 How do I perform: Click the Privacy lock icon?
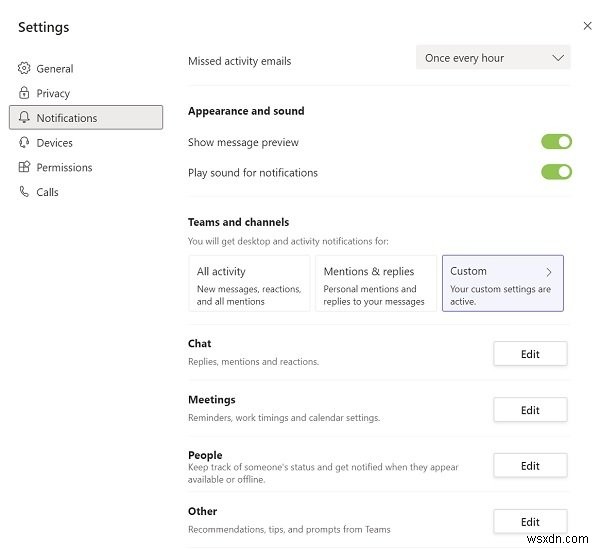click(x=24, y=93)
